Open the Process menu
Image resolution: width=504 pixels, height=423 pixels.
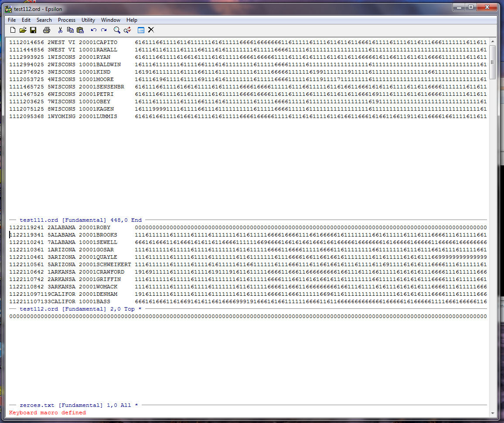(67, 20)
